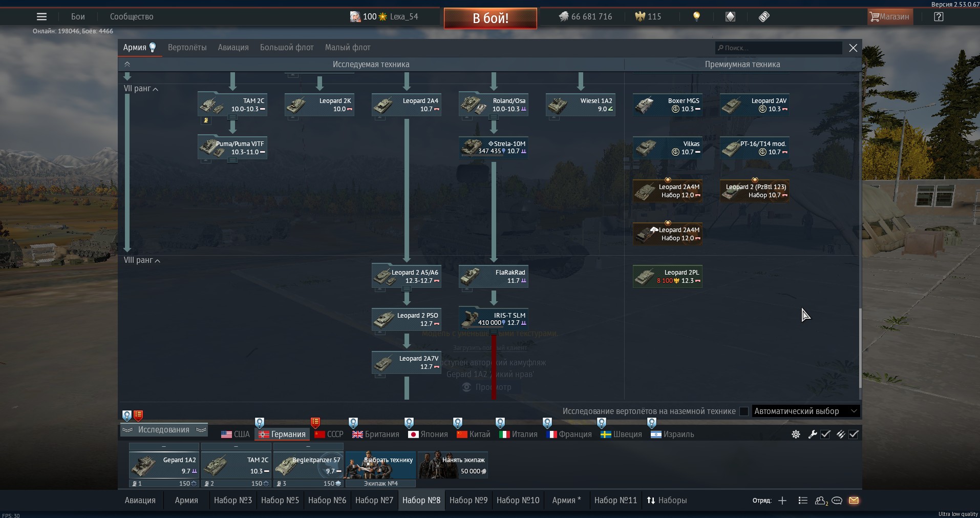Click the help question mark icon
Screen dimensions: 980x518
(x=939, y=16)
